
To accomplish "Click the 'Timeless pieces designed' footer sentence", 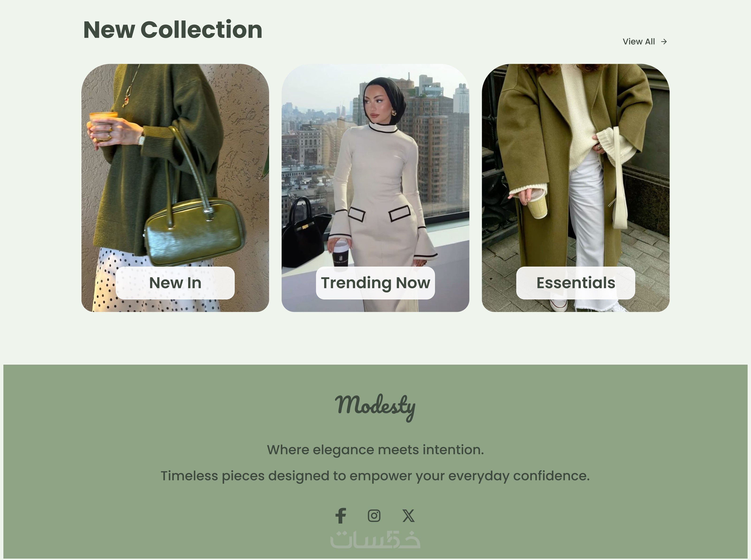I will click(375, 476).
